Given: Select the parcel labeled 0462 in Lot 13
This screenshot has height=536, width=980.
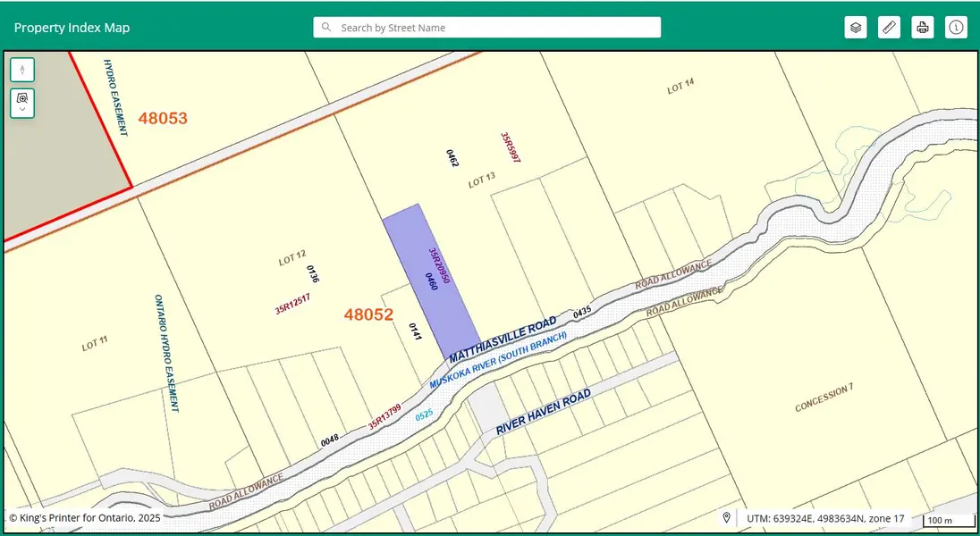Looking at the screenshot, I should point(452,158).
